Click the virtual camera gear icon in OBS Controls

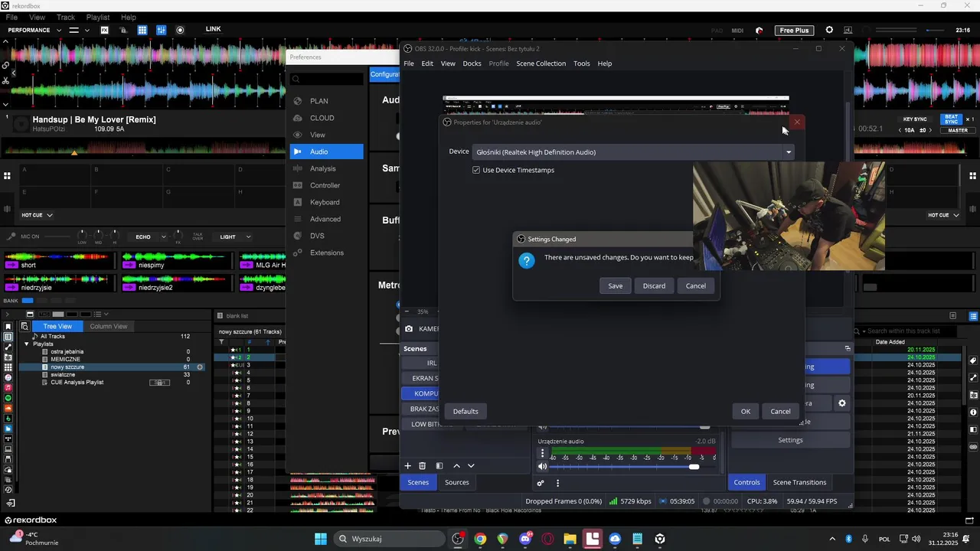(842, 403)
